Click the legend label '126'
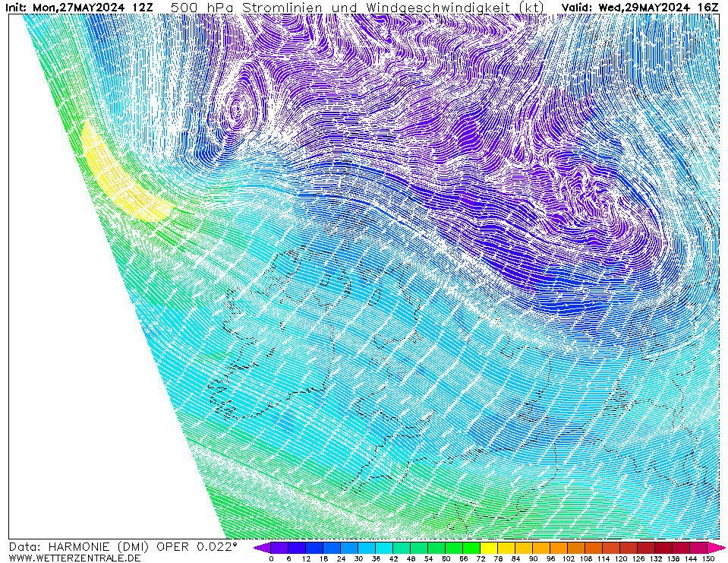 coord(638,558)
